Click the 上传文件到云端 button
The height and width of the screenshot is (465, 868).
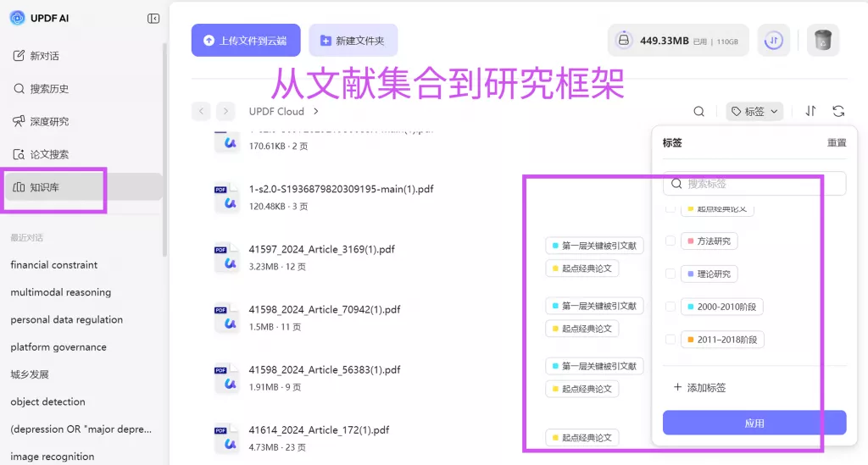(x=246, y=41)
